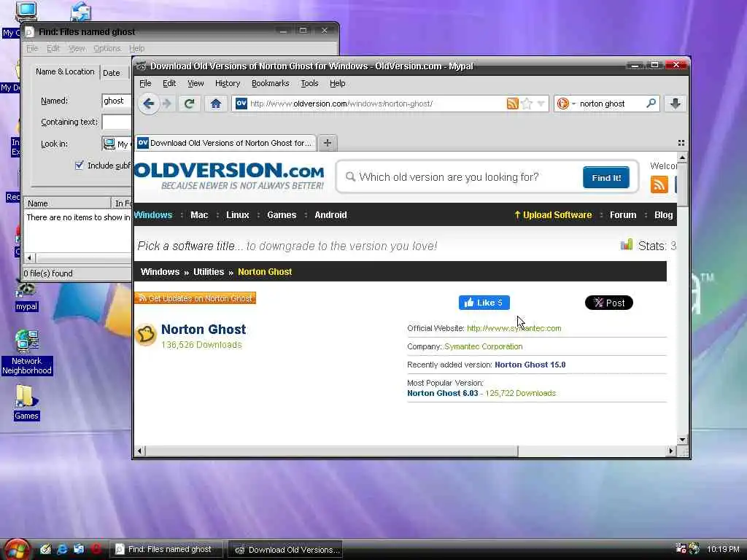747x560 pixels.
Task: Open the browser home page icon
Action: pos(216,104)
